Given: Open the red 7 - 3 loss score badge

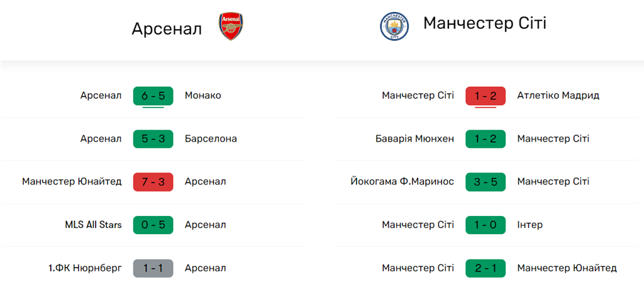Looking at the screenshot, I should [x=153, y=182].
